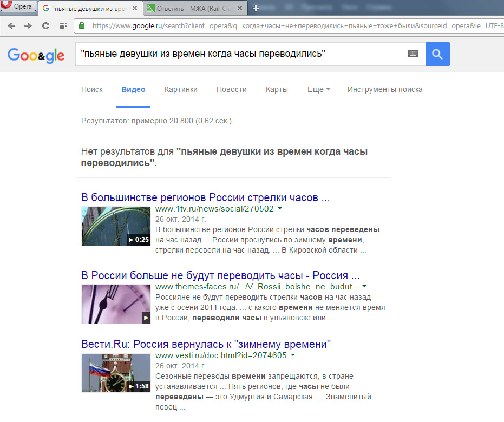This screenshot has height=422, width=504.
Task: Expand options arrow next to 1tv.ru URL
Action: click(280, 209)
